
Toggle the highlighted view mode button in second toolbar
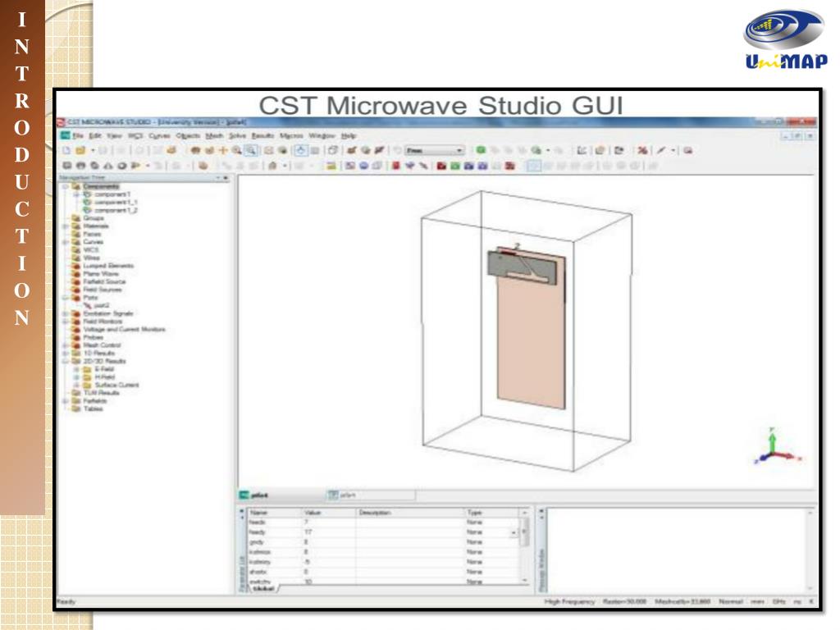(533, 166)
